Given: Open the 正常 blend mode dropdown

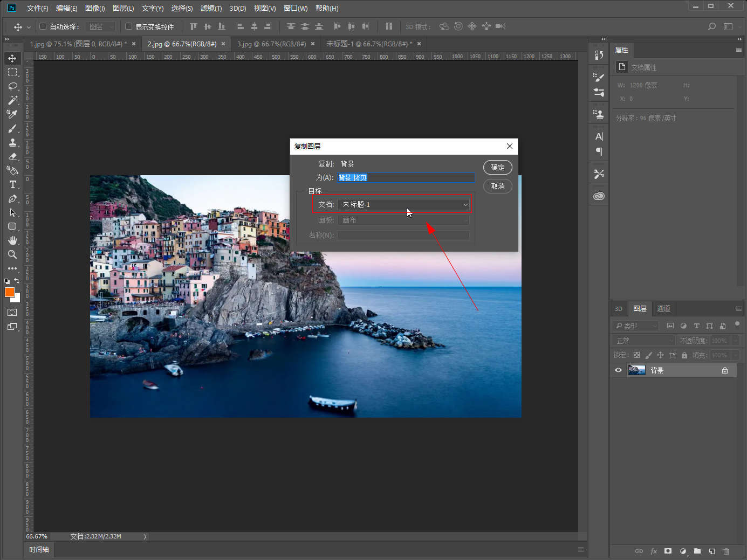Looking at the screenshot, I should (645, 341).
